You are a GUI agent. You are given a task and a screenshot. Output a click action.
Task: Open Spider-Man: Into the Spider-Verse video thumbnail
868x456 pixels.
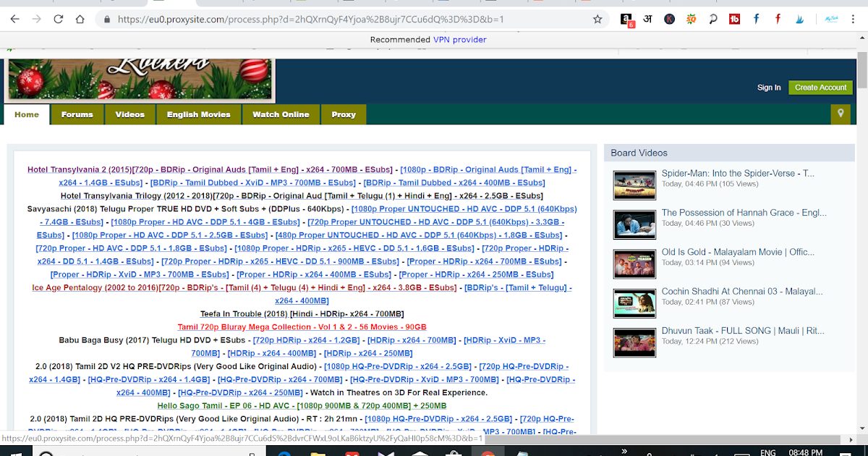[x=634, y=185]
